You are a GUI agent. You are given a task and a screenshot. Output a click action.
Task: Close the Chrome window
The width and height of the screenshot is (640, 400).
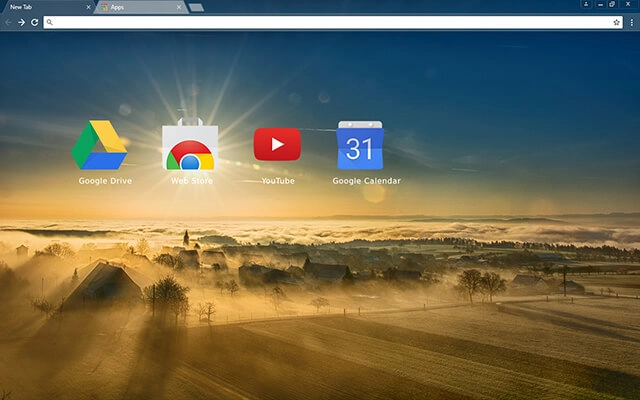[x=628, y=4]
